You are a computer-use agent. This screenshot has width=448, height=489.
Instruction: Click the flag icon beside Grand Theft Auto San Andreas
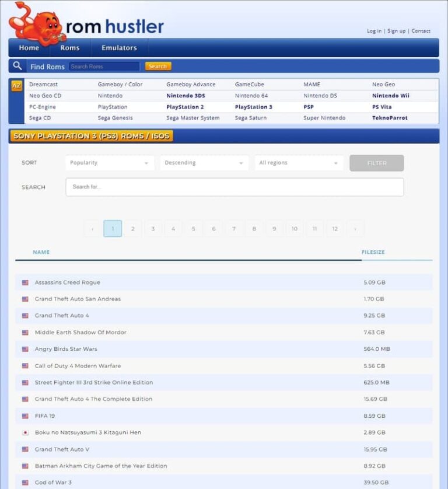(25, 299)
